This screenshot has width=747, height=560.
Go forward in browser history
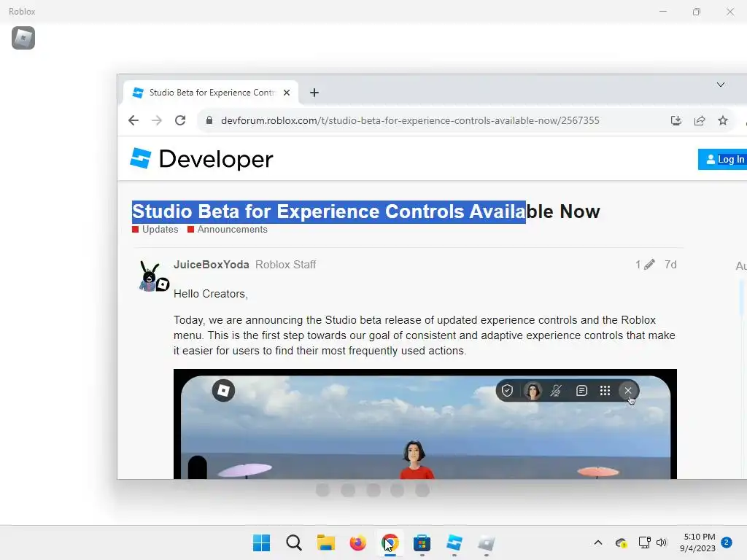click(x=156, y=120)
